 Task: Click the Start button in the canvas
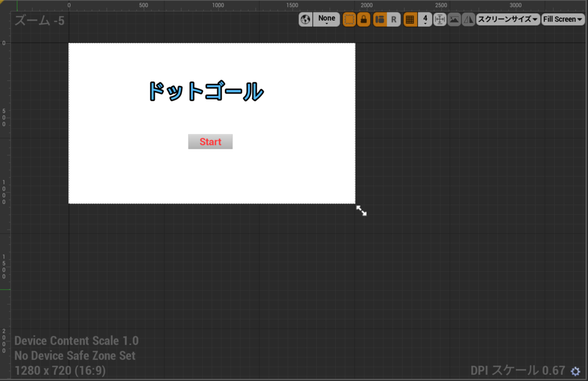210,141
